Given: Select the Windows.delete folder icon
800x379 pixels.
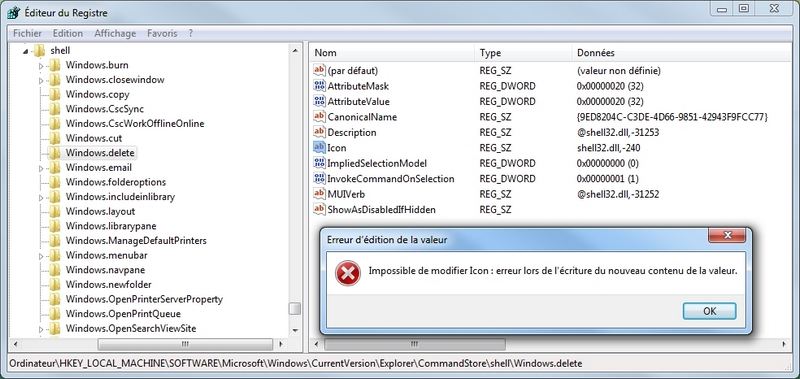Looking at the screenshot, I should tap(55, 153).
